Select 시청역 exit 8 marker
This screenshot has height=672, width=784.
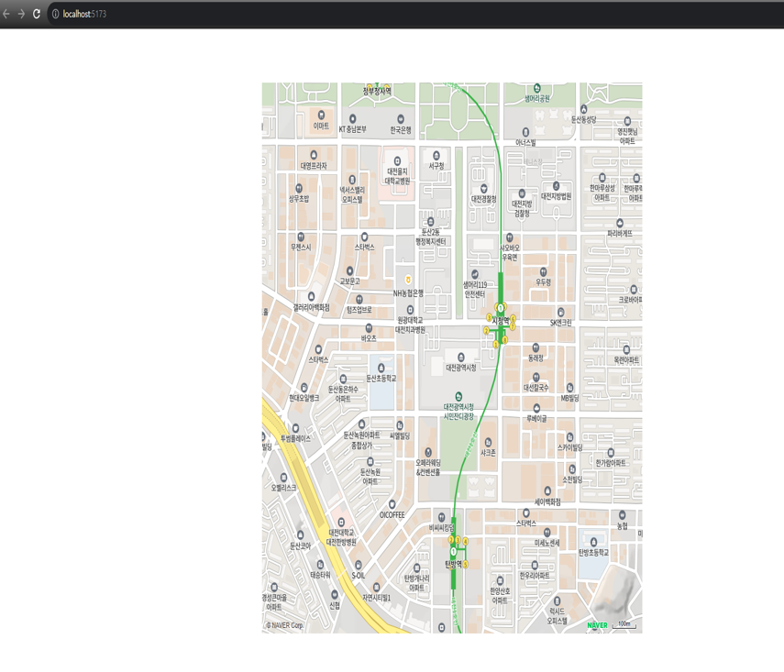(504, 340)
